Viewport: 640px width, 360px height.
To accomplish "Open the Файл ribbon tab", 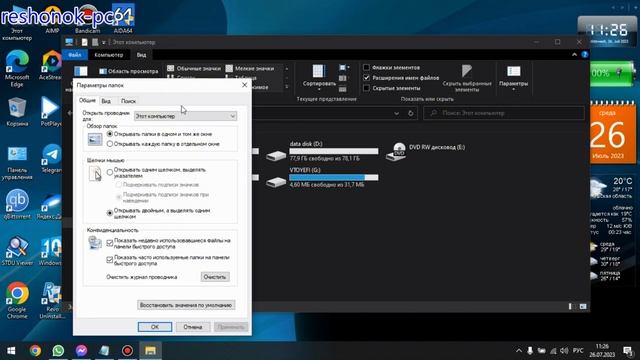I will 75,55.
